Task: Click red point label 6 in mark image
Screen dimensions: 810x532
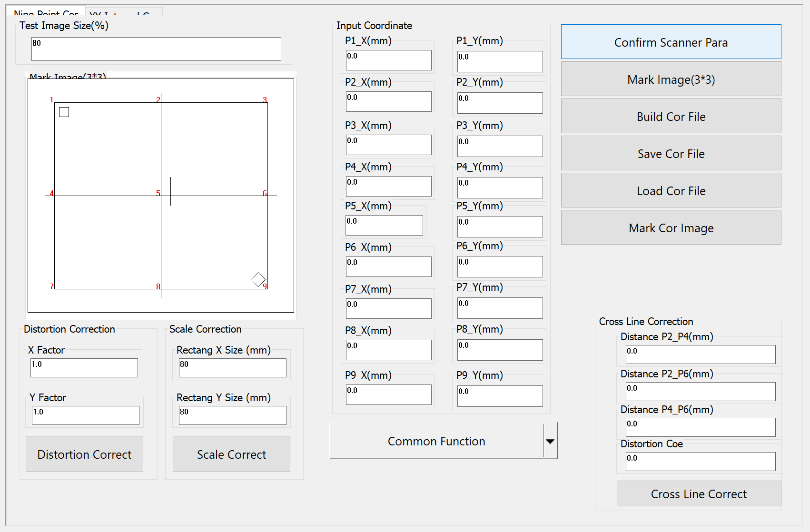Action: click(x=265, y=193)
